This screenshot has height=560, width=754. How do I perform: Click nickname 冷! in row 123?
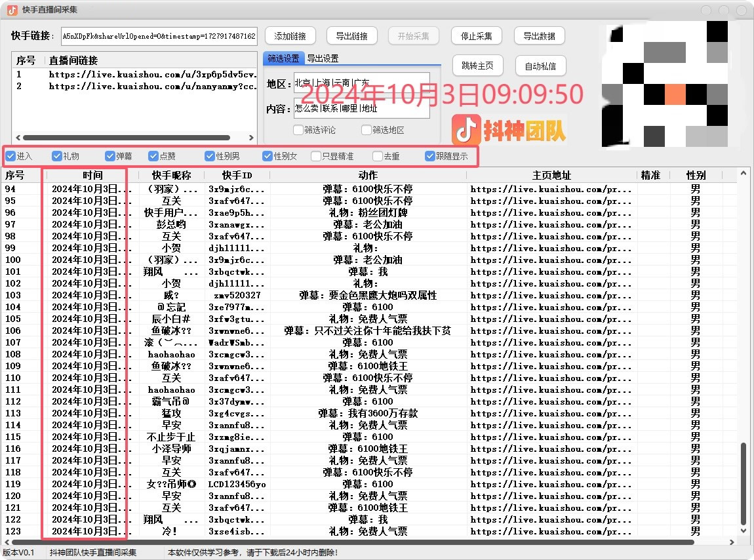point(170,532)
